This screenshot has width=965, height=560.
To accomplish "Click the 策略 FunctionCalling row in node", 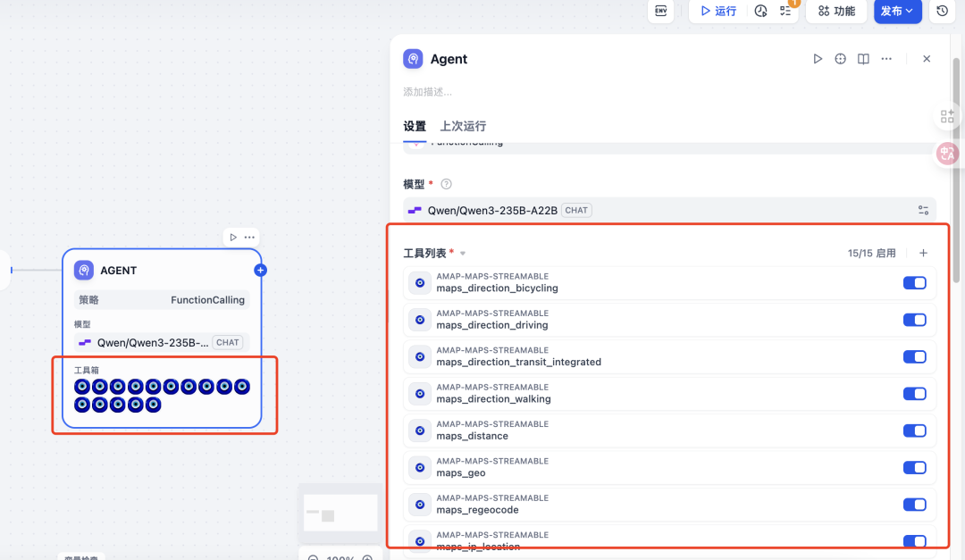I will pyautogui.click(x=161, y=300).
